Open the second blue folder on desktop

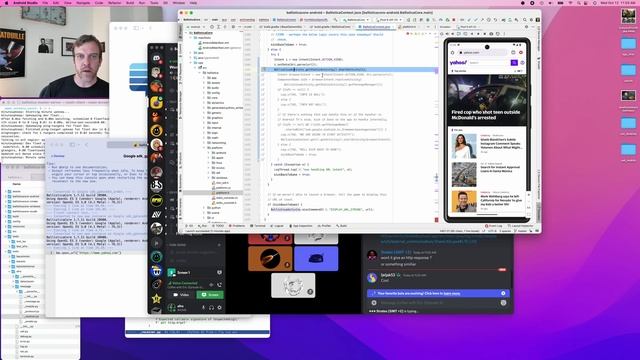[629, 70]
